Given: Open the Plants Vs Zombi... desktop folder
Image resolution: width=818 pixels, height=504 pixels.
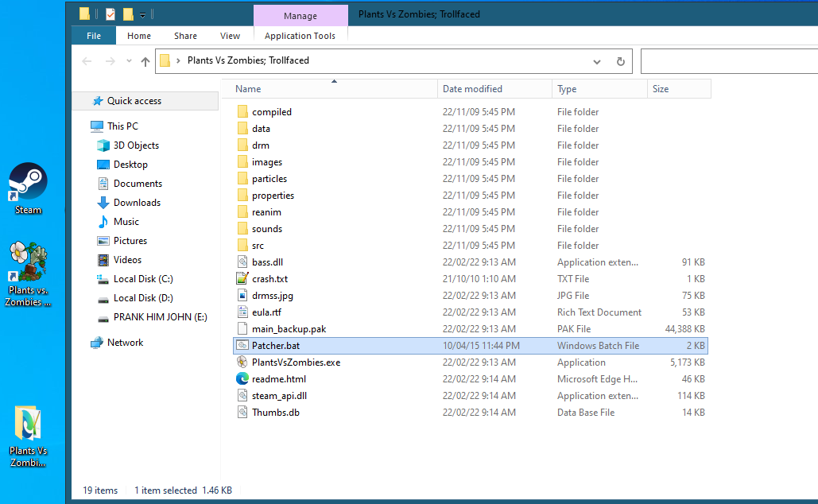Looking at the screenshot, I should 28,436.
